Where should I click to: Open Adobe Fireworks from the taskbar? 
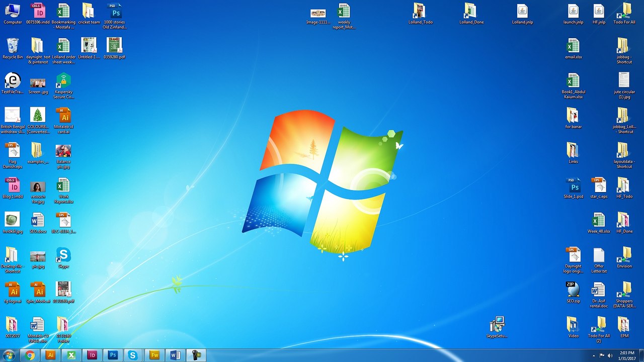point(154,355)
